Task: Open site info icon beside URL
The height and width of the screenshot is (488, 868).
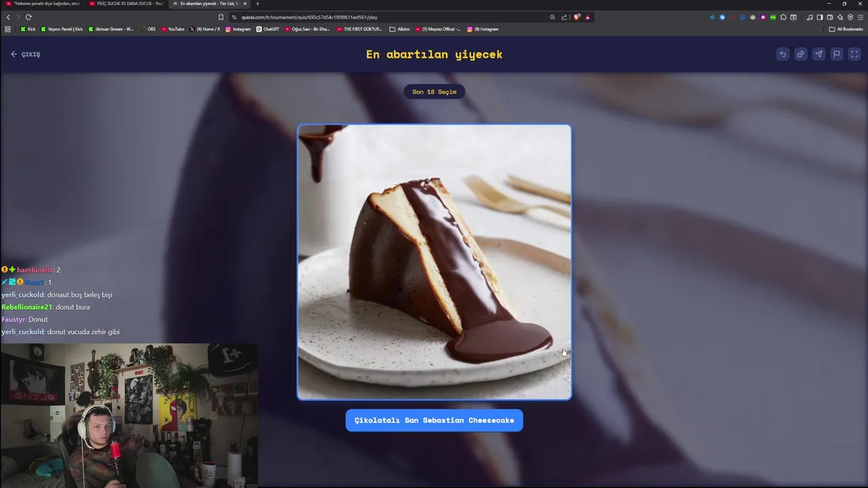Action: click(234, 17)
